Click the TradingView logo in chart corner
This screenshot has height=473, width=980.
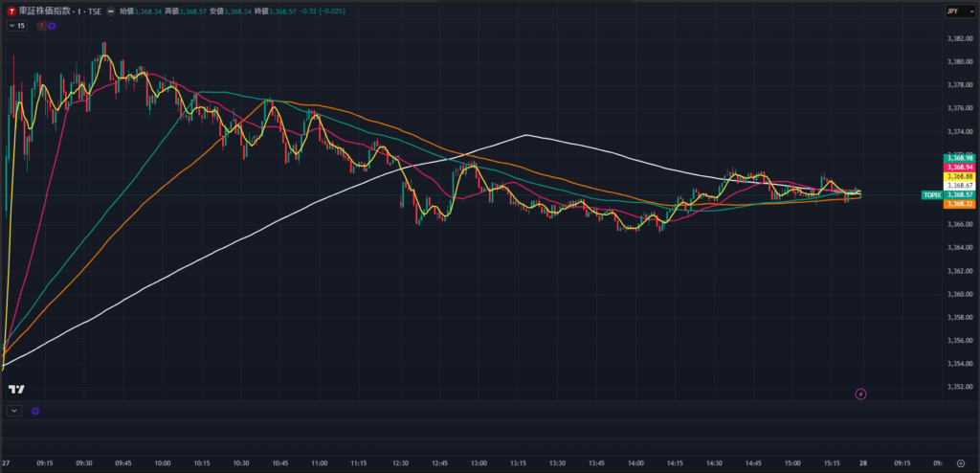pyautogui.click(x=15, y=389)
